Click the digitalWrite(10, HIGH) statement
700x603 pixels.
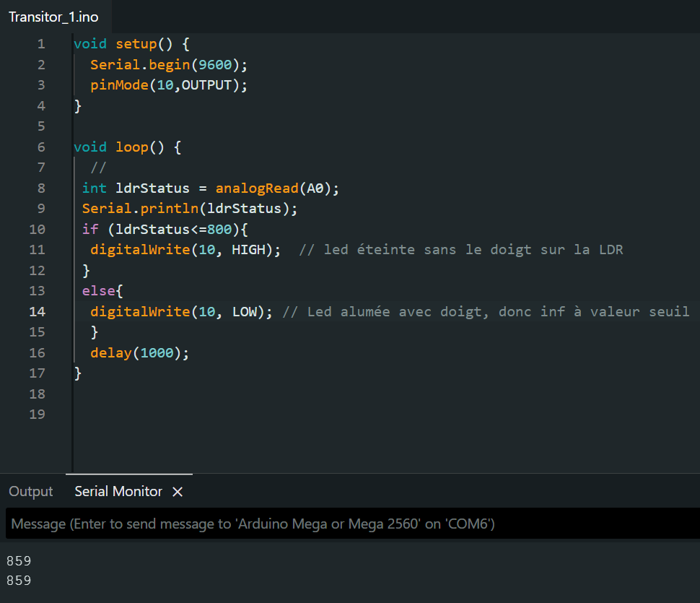pos(185,250)
